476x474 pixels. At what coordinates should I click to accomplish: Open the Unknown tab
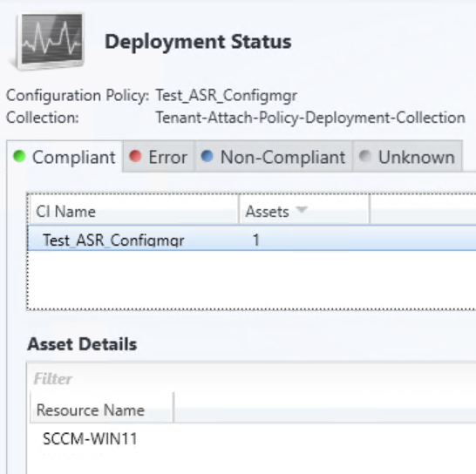tap(407, 157)
